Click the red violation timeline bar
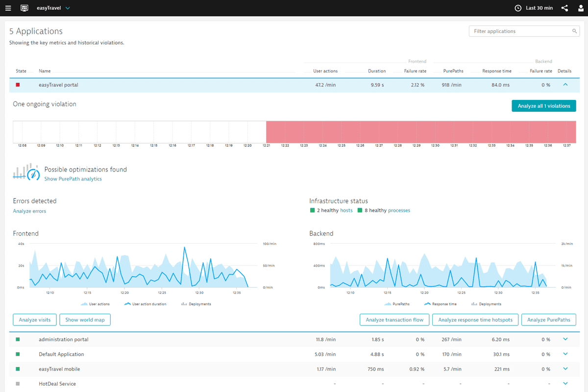Screen dimensions: 588x392 tap(421, 131)
